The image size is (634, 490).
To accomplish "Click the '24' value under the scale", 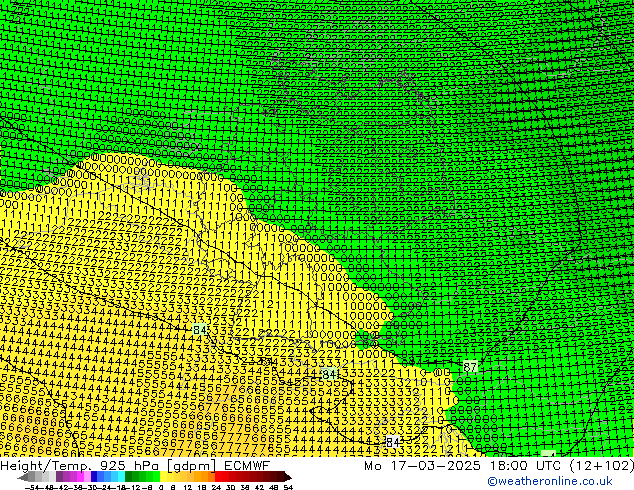I will point(216,488).
